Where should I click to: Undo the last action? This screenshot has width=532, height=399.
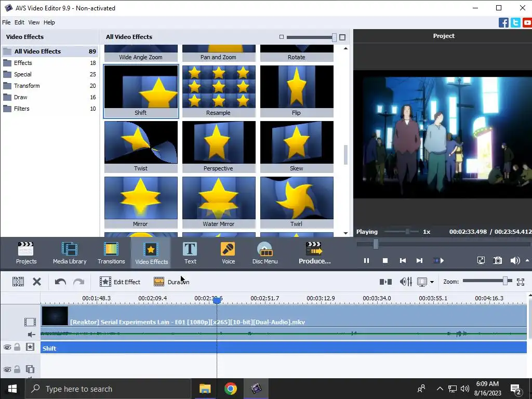tap(60, 282)
